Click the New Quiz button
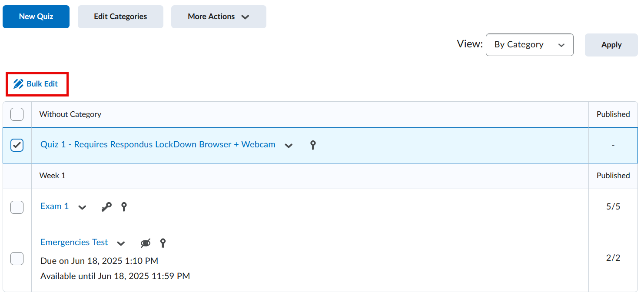The width and height of the screenshot is (644, 296). point(36,17)
